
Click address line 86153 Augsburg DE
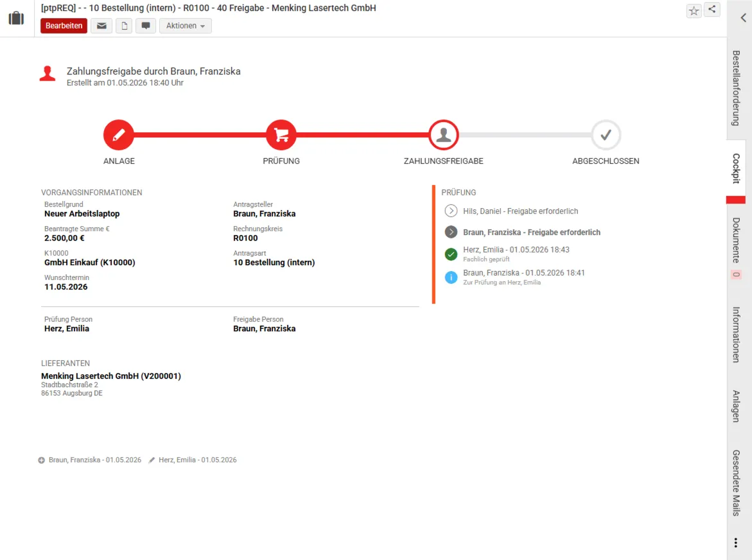pyautogui.click(x=71, y=393)
